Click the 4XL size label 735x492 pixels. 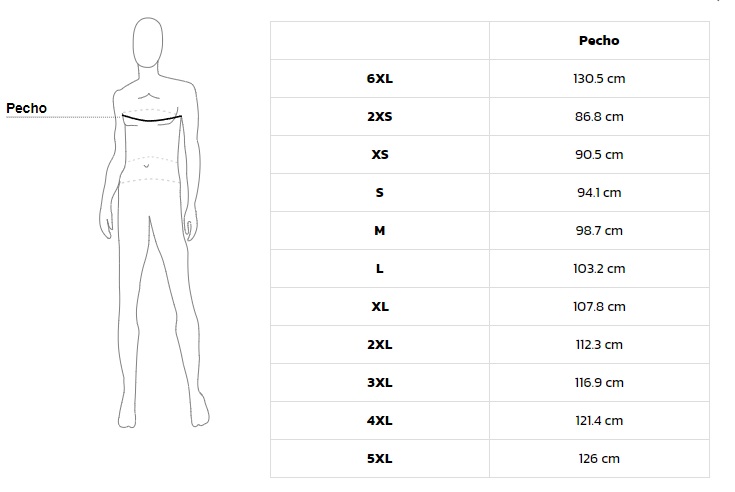click(379, 420)
